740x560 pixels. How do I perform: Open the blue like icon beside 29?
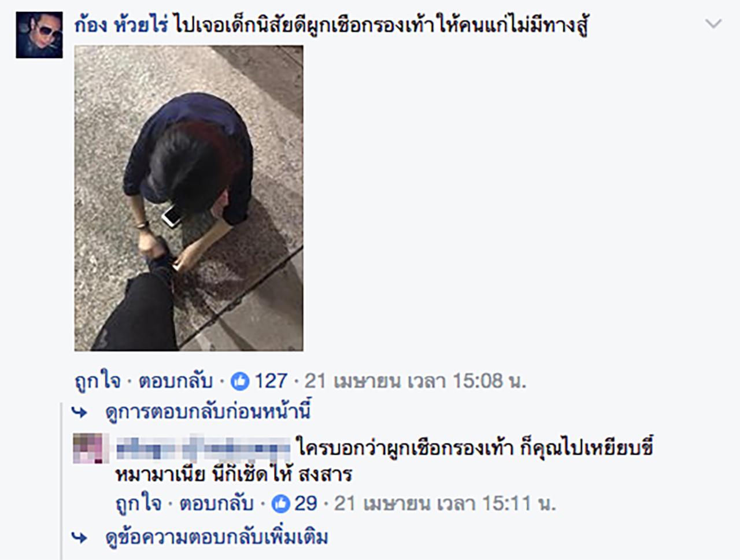tap(281, 504)
